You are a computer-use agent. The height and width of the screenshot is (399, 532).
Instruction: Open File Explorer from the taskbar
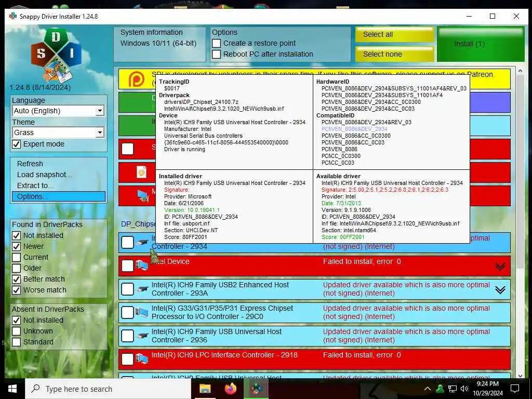point(205,389)
